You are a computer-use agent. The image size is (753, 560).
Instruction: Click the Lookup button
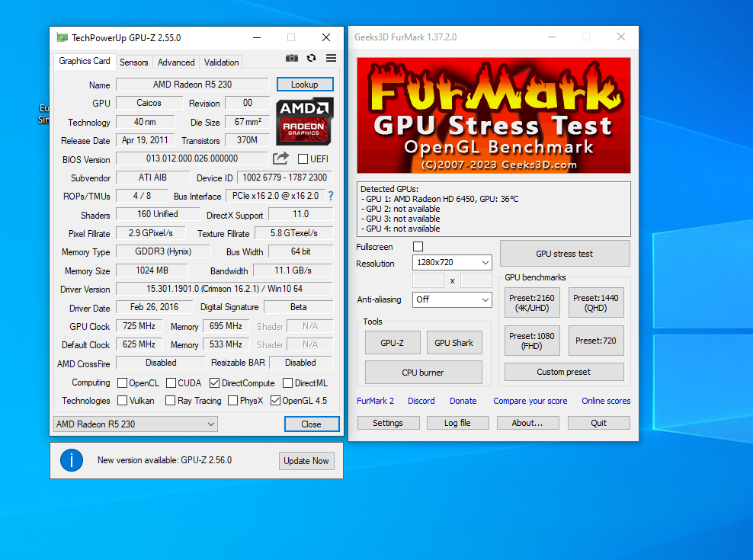(305, 85)
